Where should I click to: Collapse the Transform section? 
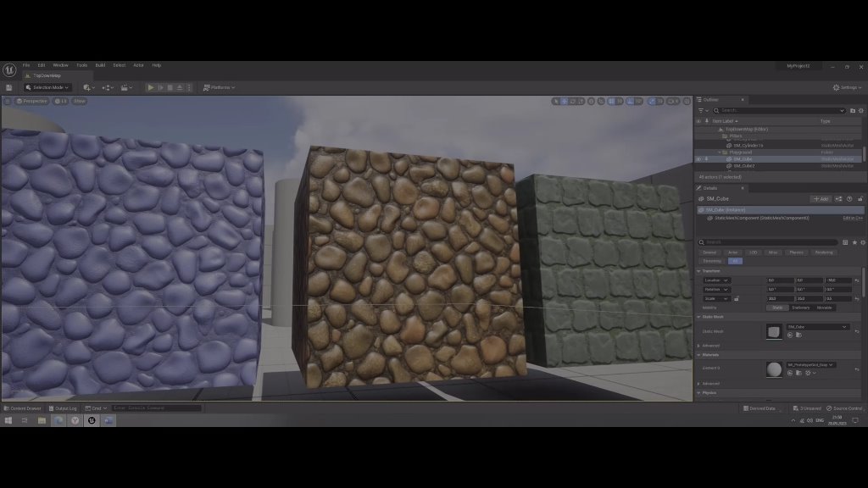point(699,271)
